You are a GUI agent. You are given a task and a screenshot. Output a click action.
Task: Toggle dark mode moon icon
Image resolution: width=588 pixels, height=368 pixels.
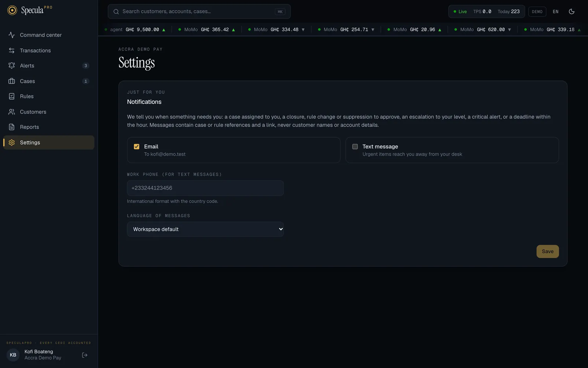click(571, 11)
